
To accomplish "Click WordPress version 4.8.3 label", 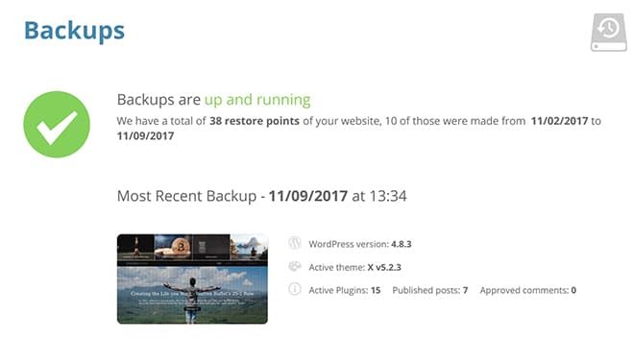I will [360, 244].
